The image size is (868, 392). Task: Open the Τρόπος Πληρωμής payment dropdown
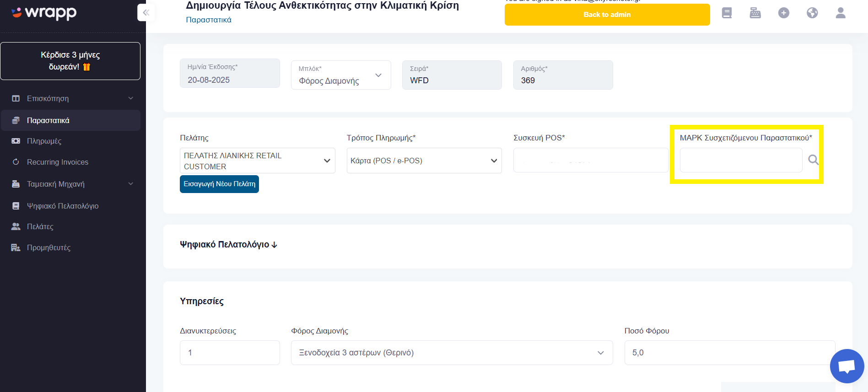point(424,161)
